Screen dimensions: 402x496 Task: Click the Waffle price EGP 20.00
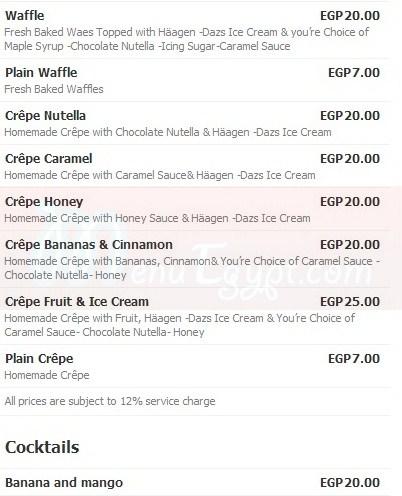click(350, 16)
